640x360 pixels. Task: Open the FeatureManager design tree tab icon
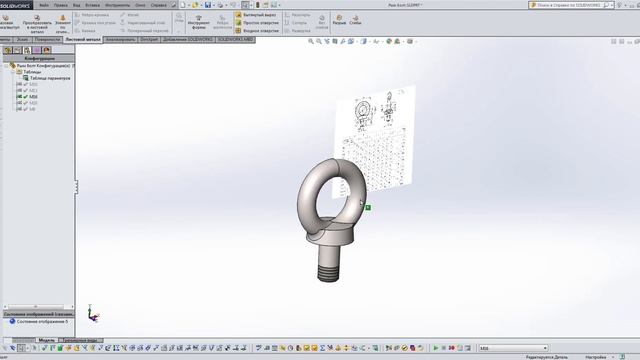click(x=8, y=50)
